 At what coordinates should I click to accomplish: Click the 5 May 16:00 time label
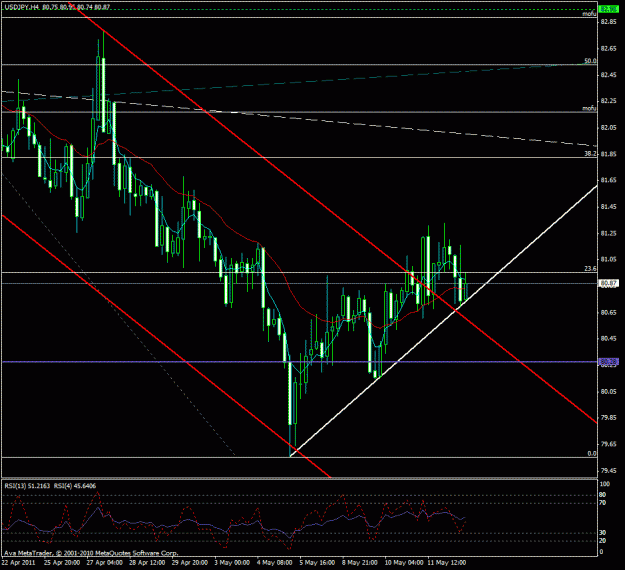[x=317, y=563]
